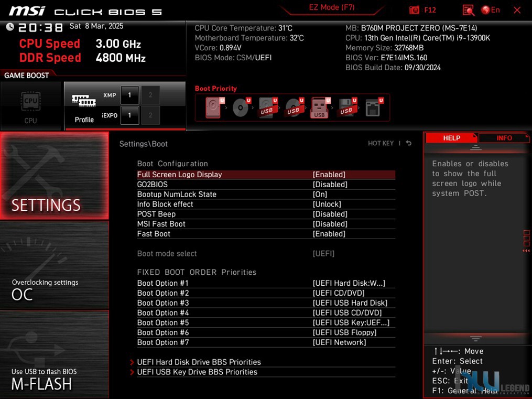532x399 pixels.
Task: Click the clock icon beside the time
Action: [10, 27]
